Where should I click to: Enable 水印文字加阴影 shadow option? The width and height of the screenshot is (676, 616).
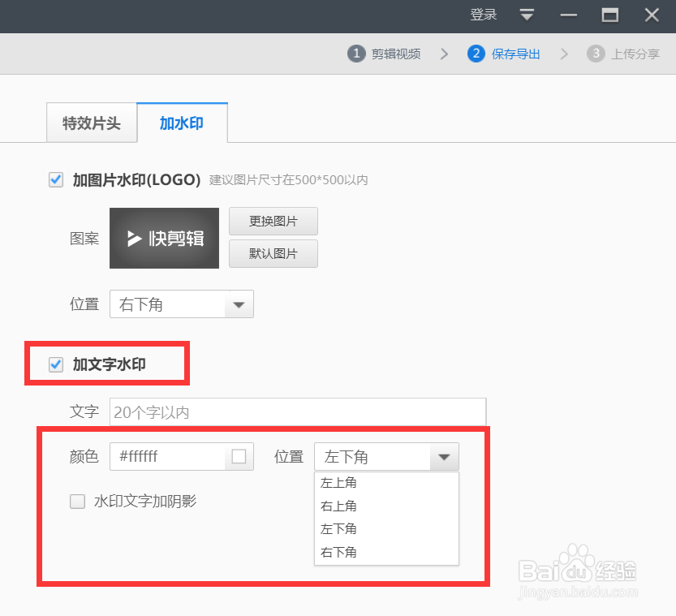click(x=77, y=502)
